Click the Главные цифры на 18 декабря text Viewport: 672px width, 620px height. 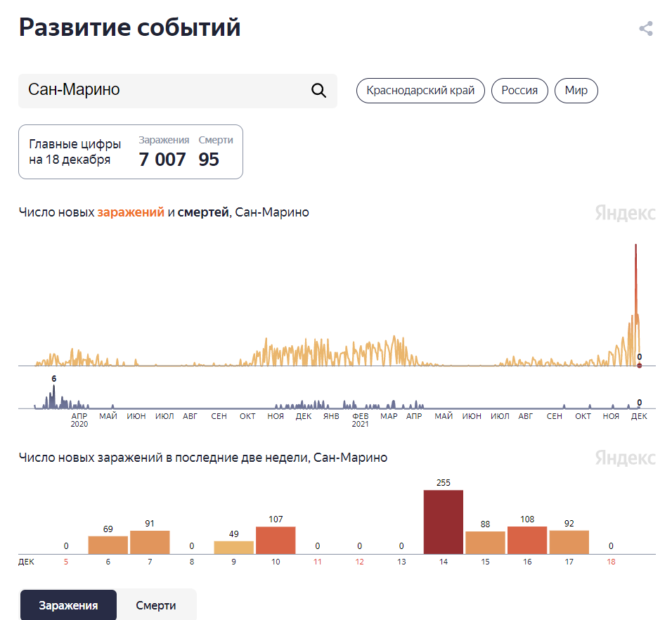[x=75, y=152]
